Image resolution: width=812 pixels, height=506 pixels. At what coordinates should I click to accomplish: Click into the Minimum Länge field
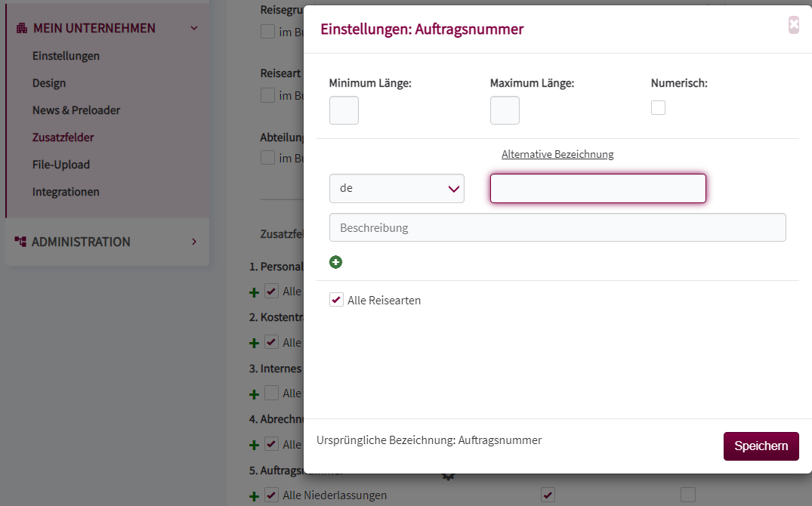(x=344, y=110)
